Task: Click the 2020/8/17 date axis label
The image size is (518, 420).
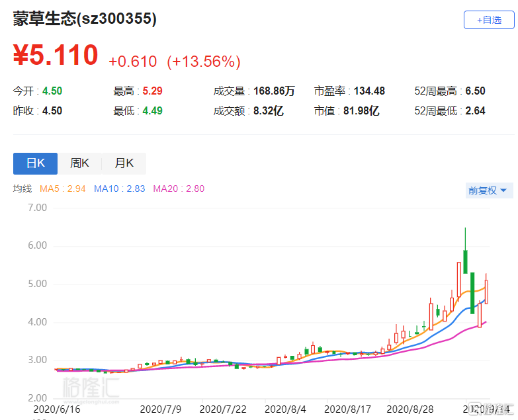Action: click(347, 409)
